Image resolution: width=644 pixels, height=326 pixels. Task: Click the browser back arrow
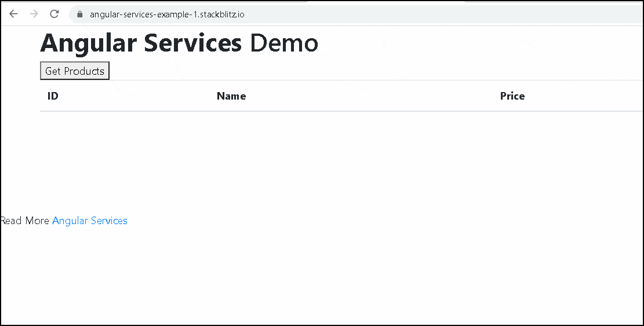(13, 14)
